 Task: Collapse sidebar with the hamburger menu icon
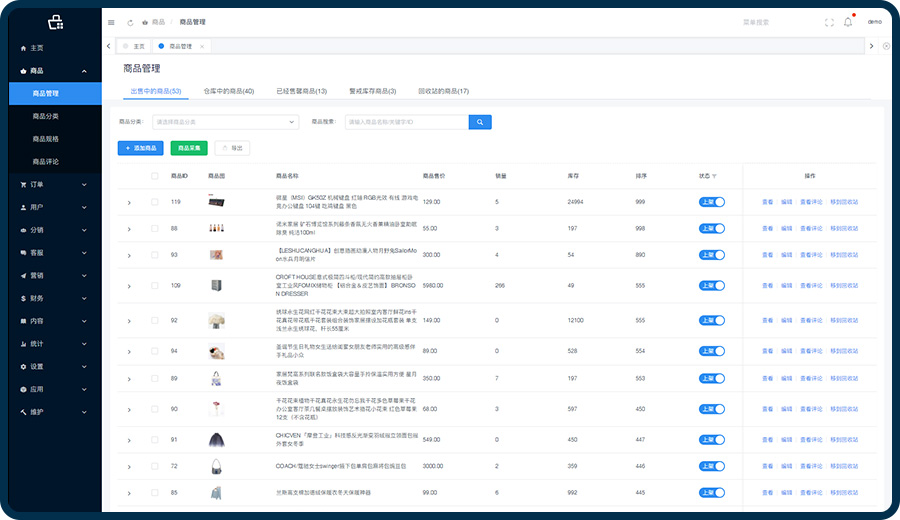click(x=110, y=22)
